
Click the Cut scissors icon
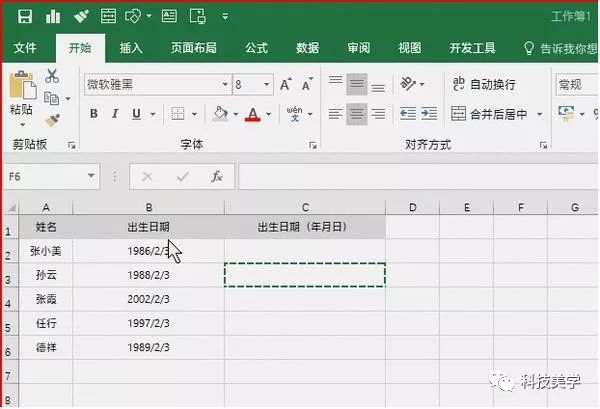pos(52,76)
